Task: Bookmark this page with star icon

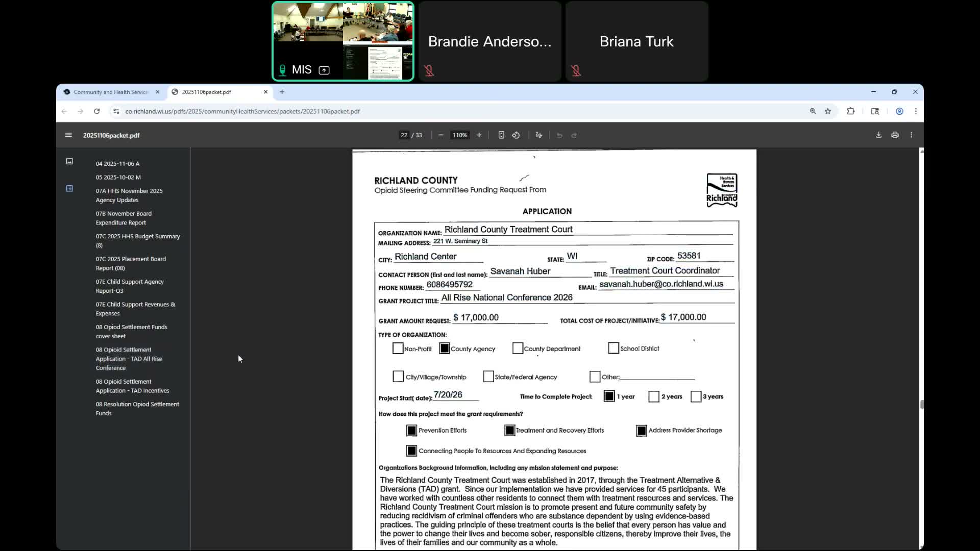Action: tap(828, 111)
